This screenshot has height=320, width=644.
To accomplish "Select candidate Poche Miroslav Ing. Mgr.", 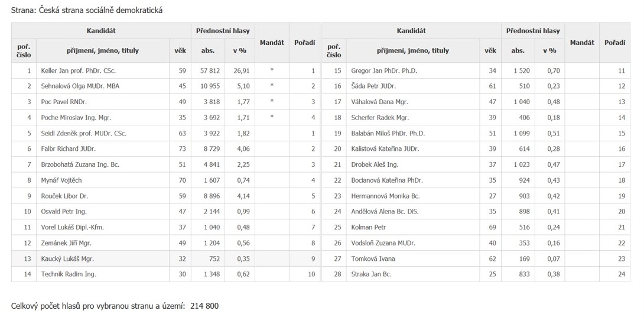I will [76, 118].
